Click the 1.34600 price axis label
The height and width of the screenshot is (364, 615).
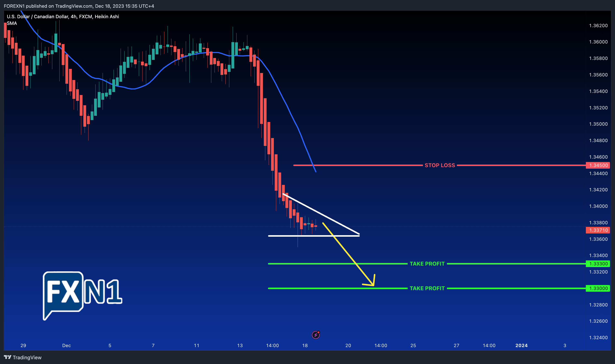598,157
